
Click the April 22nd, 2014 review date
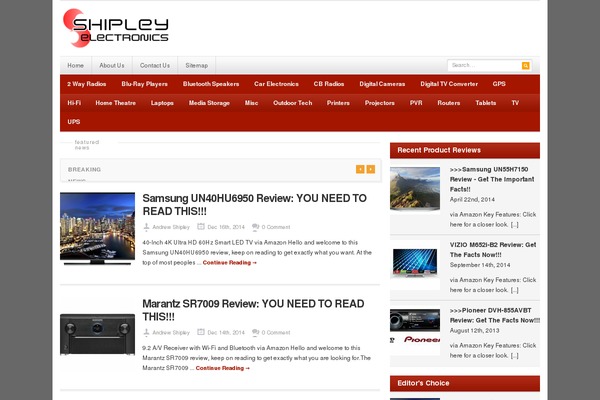[x=472, y=199]
